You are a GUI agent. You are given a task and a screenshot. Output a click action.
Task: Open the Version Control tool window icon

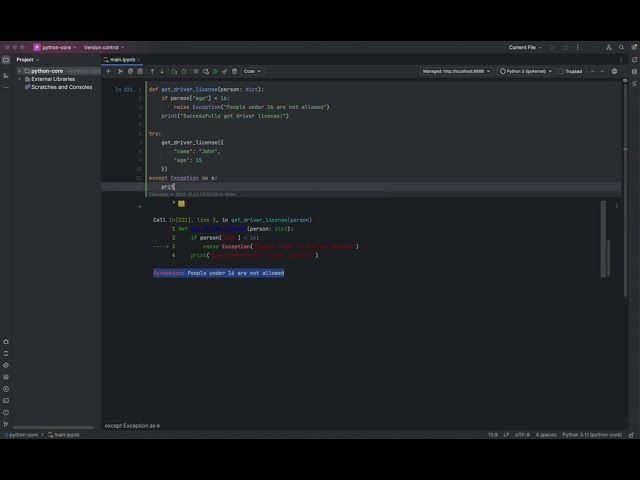[x=6, y=424]
